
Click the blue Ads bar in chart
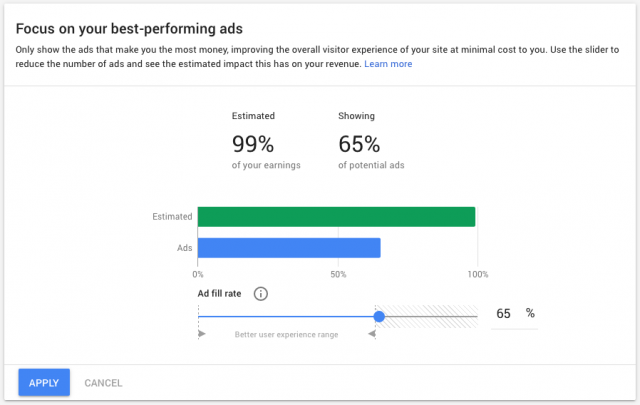pos(289,248)
